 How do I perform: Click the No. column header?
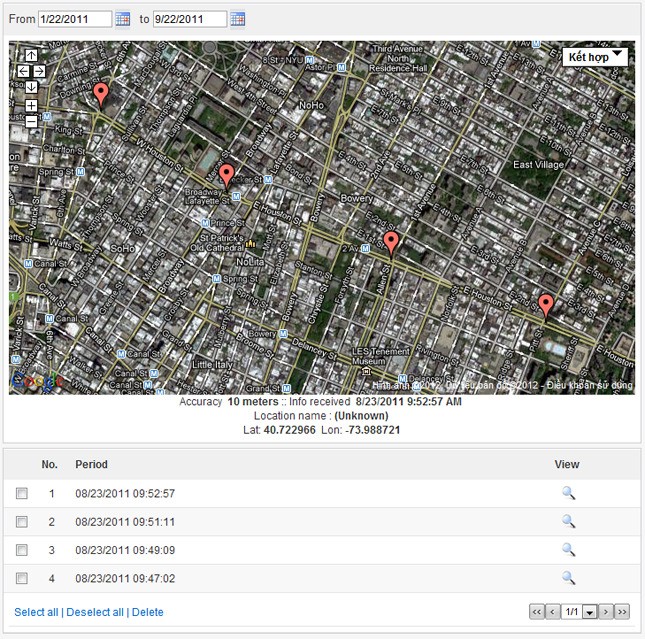(x=49, y=464)
